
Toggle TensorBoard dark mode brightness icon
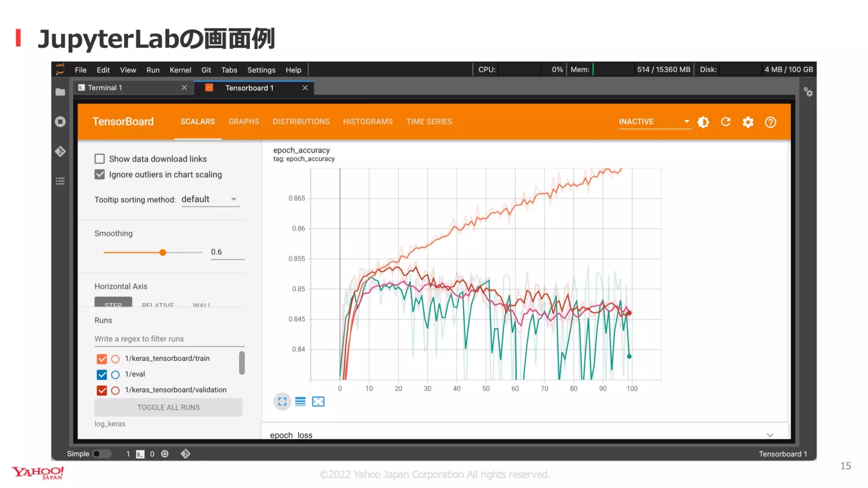703,122
